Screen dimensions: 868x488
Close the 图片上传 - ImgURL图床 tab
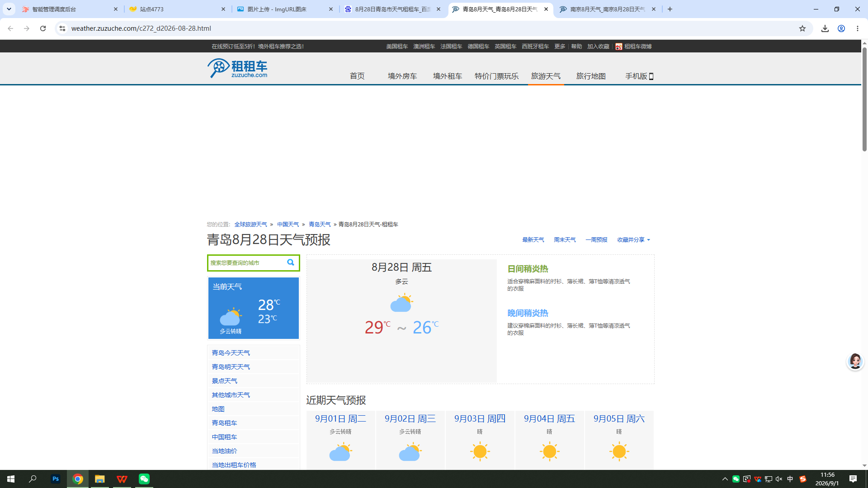(x=331, y=9)
